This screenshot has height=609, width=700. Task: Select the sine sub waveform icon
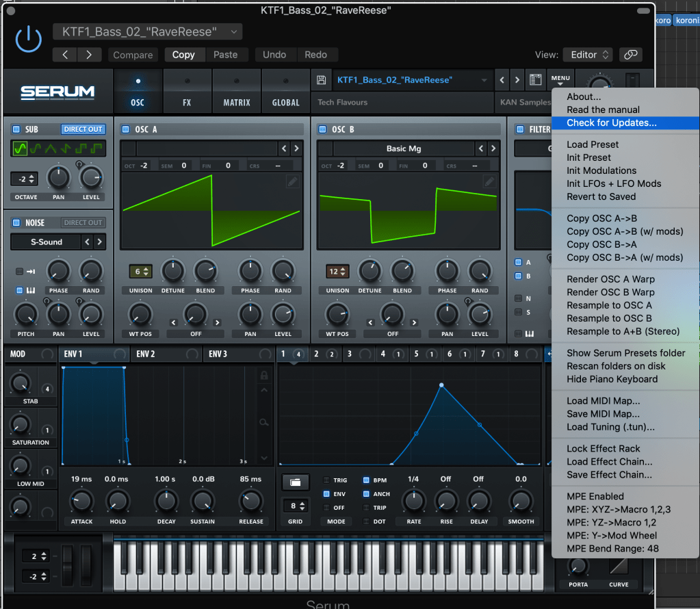click(x=21, y=148)
